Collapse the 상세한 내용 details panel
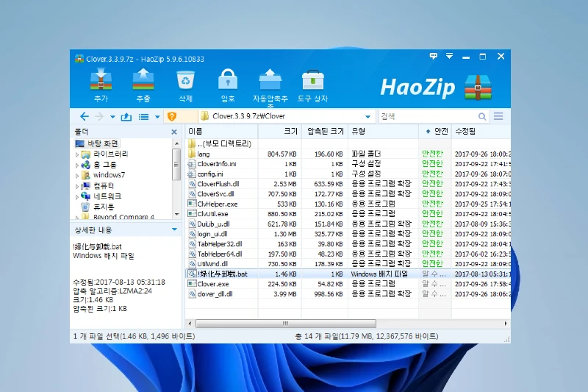588x392 pixels. pyautogui.click(x=174, y=229)
